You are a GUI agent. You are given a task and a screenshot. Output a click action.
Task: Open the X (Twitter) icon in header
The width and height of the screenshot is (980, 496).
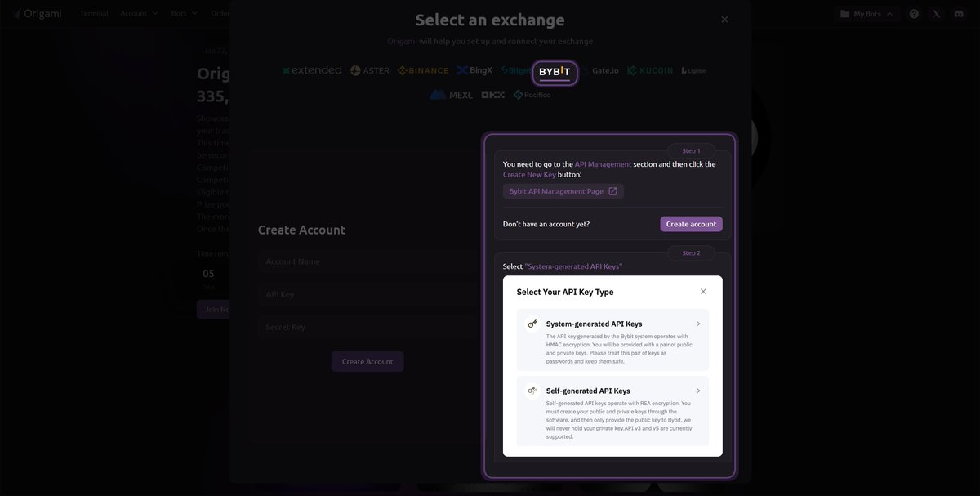[937, 14]
